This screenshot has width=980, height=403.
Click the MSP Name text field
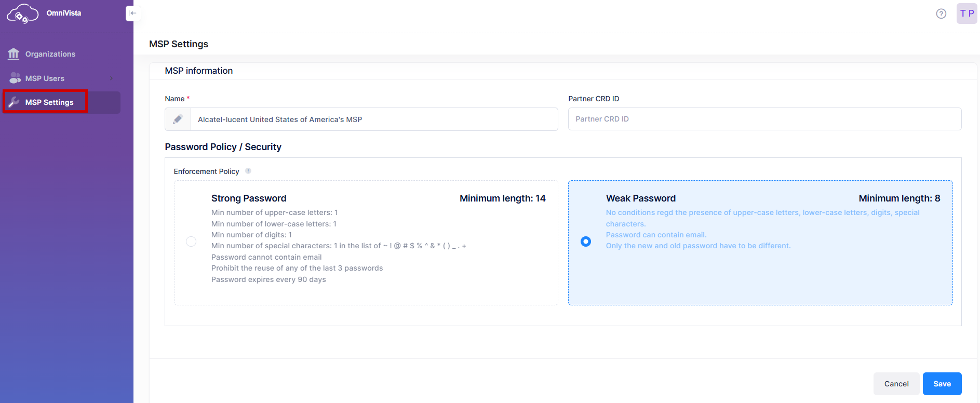coord(374,119)
